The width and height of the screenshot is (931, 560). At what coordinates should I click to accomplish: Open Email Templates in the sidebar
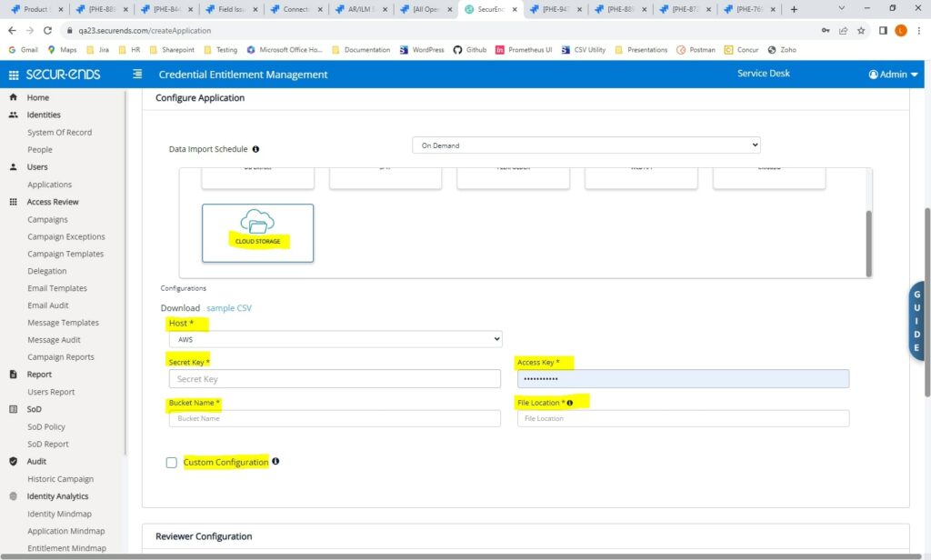point(57,288)
